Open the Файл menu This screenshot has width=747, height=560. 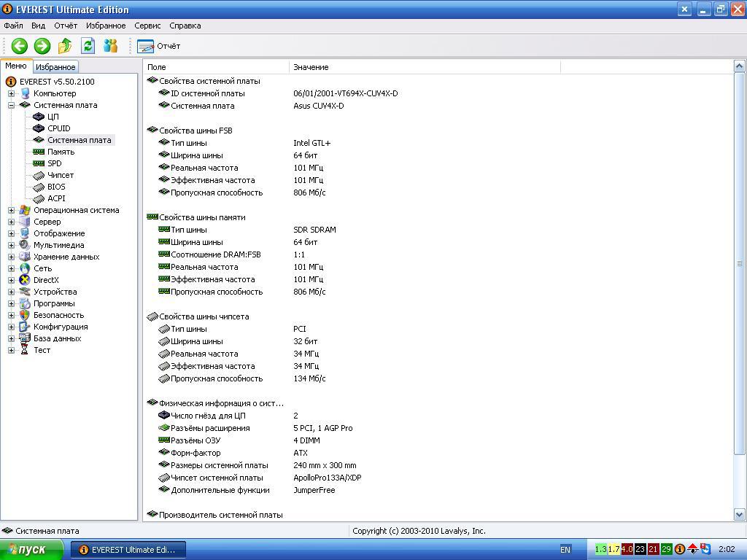(x=13, y=26)
